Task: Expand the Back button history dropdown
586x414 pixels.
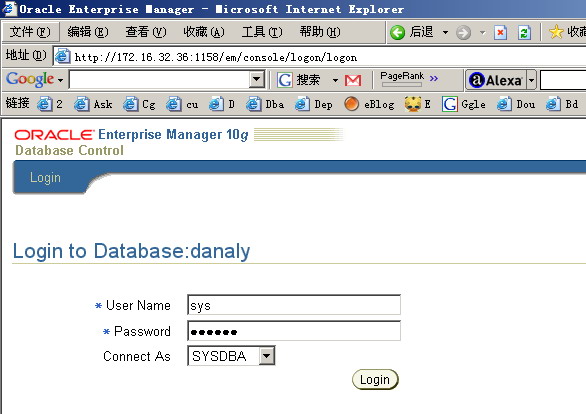Action: pyautogui.click(x=445, y=33)
